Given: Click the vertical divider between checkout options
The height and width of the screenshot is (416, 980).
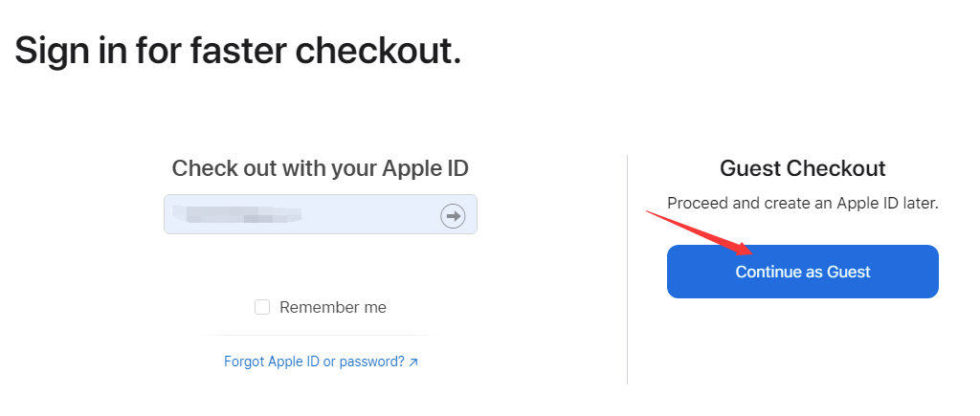Looking at the screenshot, I should [627, 270].
